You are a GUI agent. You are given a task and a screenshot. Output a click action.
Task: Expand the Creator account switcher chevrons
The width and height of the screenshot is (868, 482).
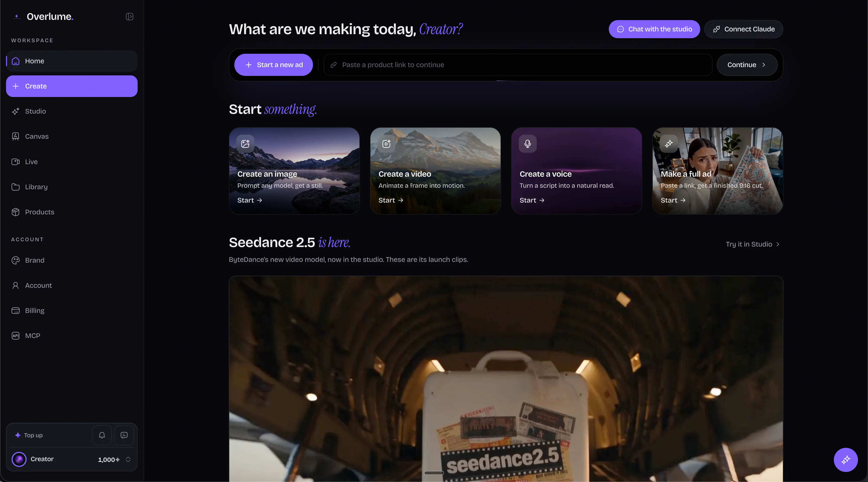(x=128, y=459)
